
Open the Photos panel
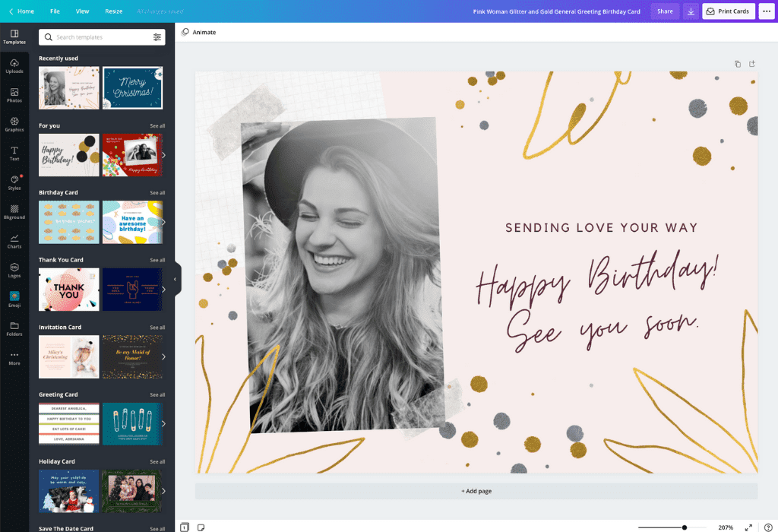pos(14,97)
